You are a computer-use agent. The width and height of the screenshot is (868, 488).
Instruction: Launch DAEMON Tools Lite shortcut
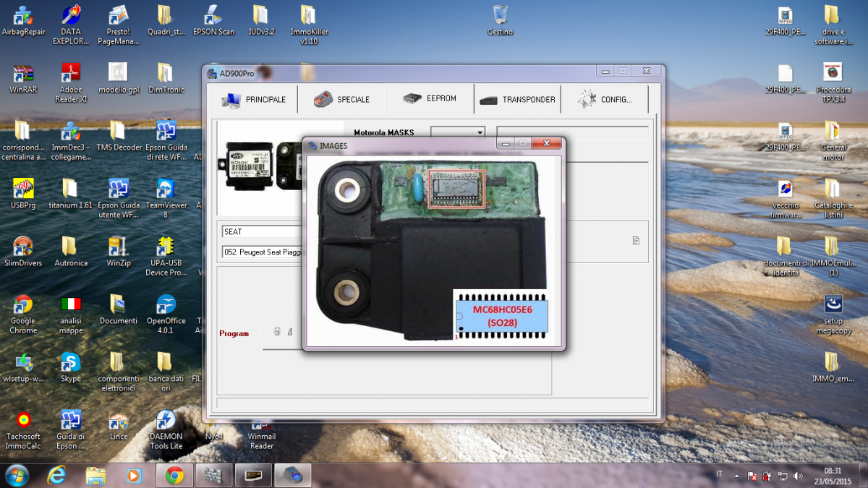point(166,430)
